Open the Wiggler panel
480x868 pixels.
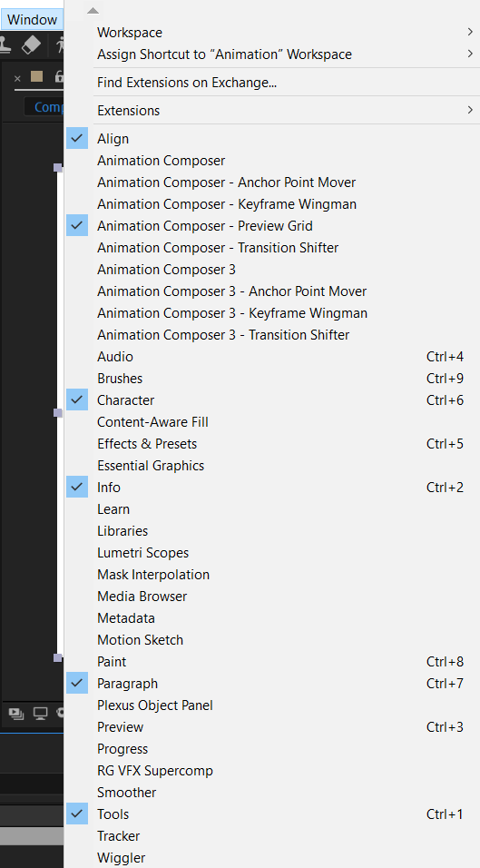[x=271, y=858]
